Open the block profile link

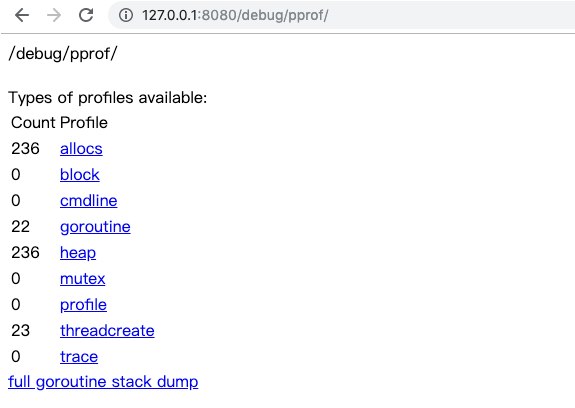(x=80, y=175)
